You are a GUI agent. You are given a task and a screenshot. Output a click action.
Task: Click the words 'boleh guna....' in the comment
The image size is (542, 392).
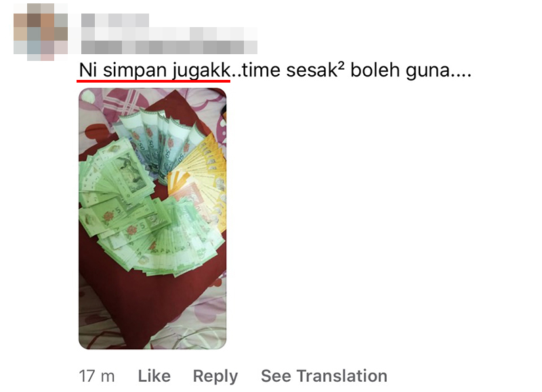(x=411, y=70)
